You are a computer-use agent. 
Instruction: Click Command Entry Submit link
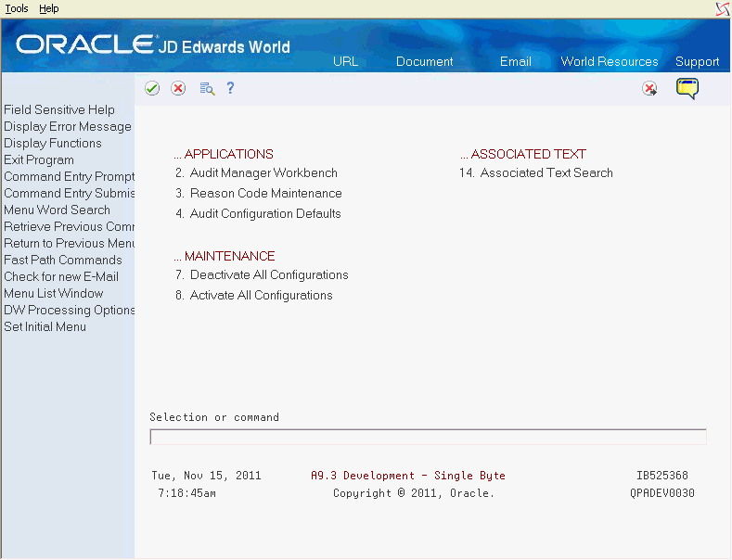pyautogui.click(x=69, y=193)
